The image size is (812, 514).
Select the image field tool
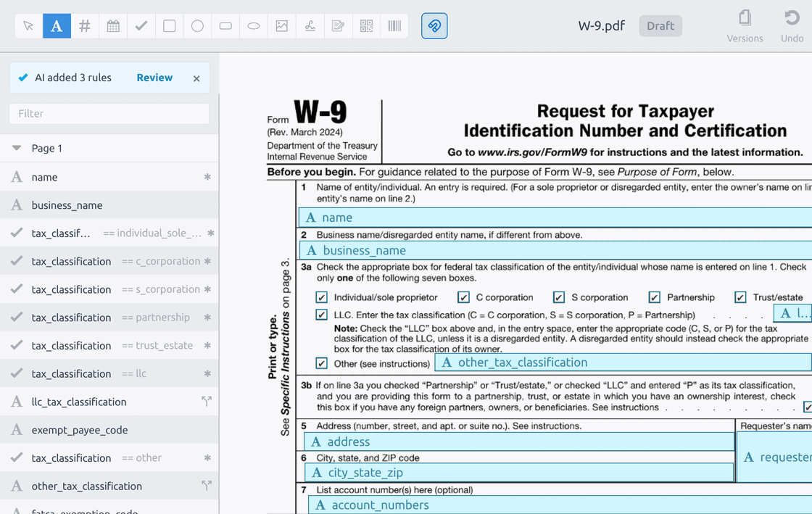282,26
